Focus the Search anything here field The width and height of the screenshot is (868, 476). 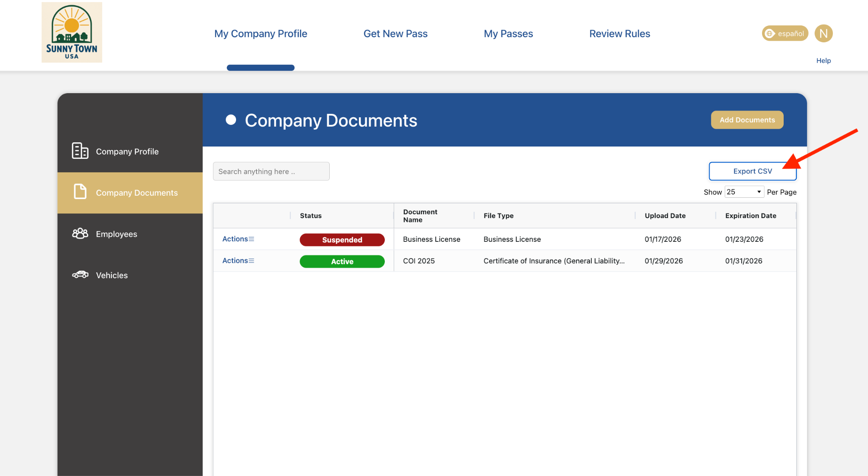tap(271, 172)
